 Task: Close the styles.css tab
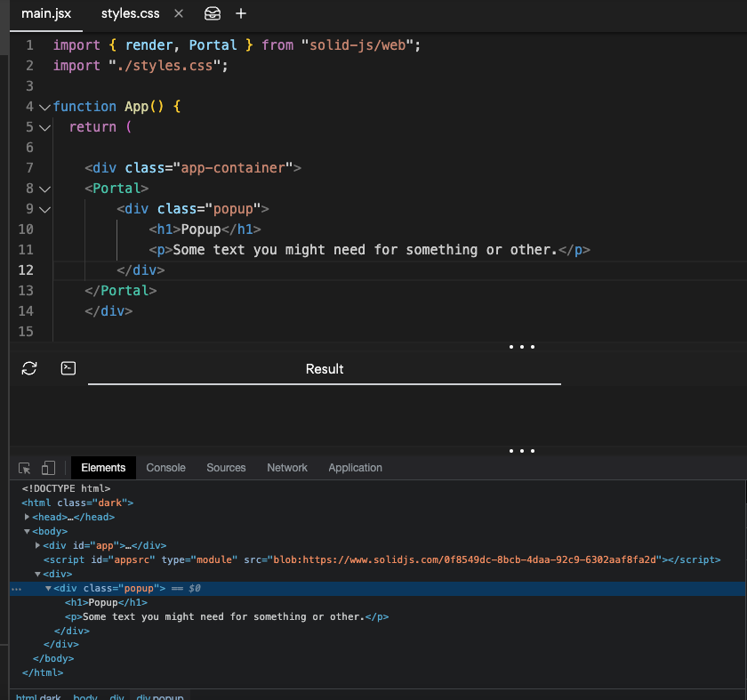(x=179, y=14)
